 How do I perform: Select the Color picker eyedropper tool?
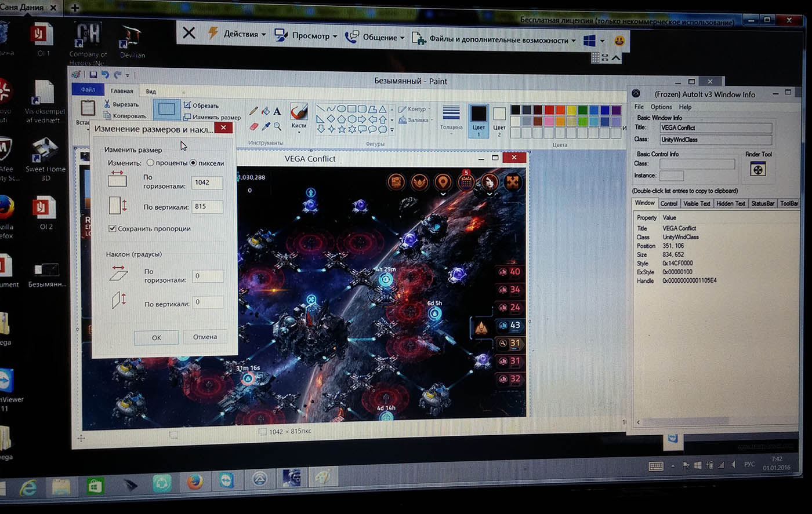tap(266, 126)
